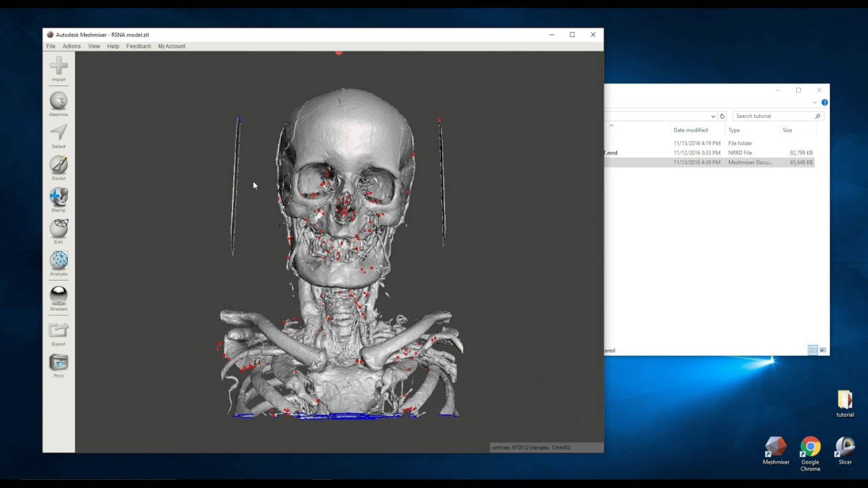Click the Import tool in Meshmixer sidebar
This screenshot has height=488, width=868.
58,70
